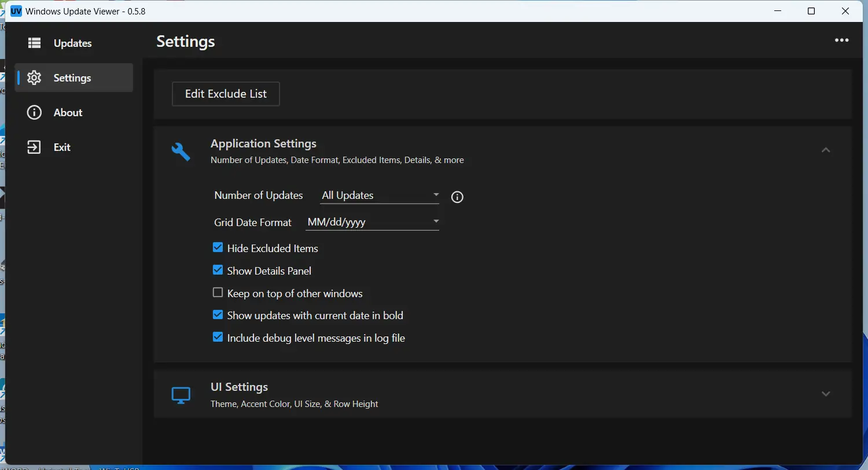
Task: Minimize the Windows Update Viewer window
Action: click(778, 11)
